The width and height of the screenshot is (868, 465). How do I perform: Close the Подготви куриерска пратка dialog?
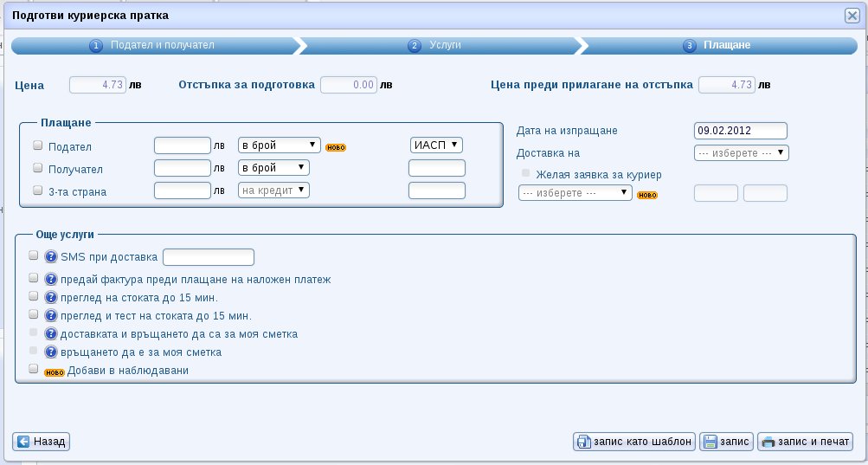coord(852,16)
